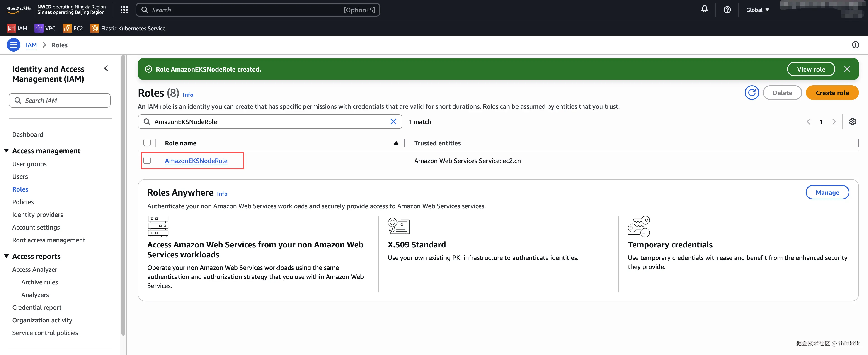868x355 pixels.
Task: Collapse the Access management section
Action: [x=6, y=151]
